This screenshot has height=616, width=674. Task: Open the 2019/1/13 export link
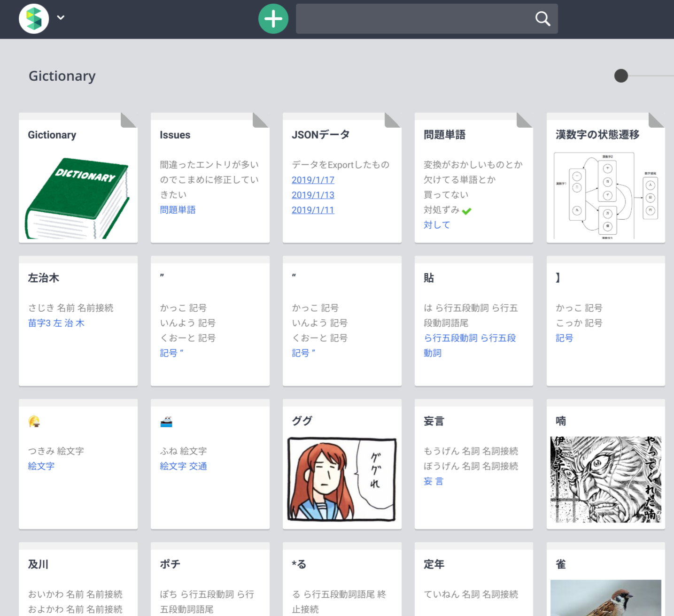click(x=313, y=195)
